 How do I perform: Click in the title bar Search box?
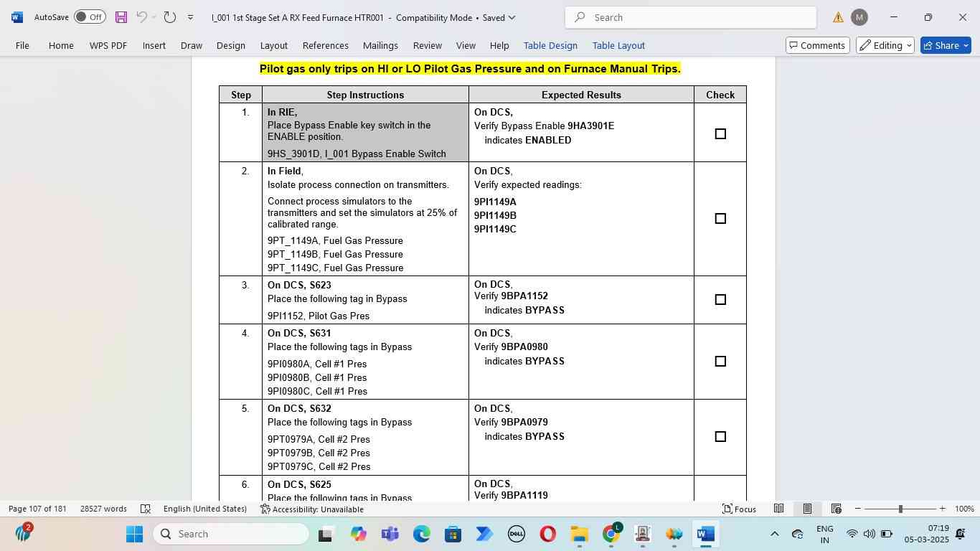(691, 17)
